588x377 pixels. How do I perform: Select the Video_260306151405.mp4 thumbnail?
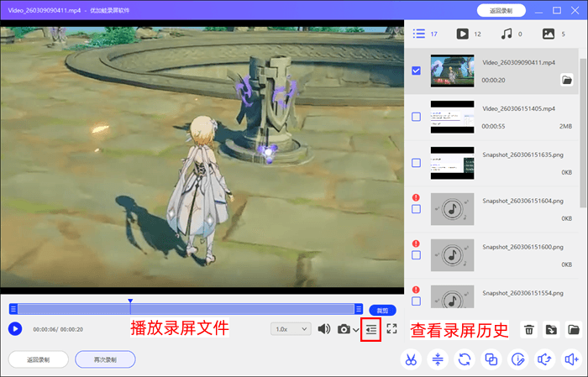tap(452, 117)
